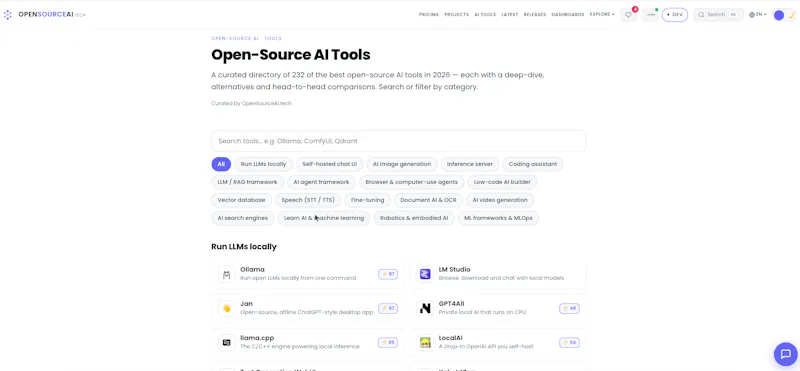
Task: Open the chat bubble widget
Action: click(785, 354)
